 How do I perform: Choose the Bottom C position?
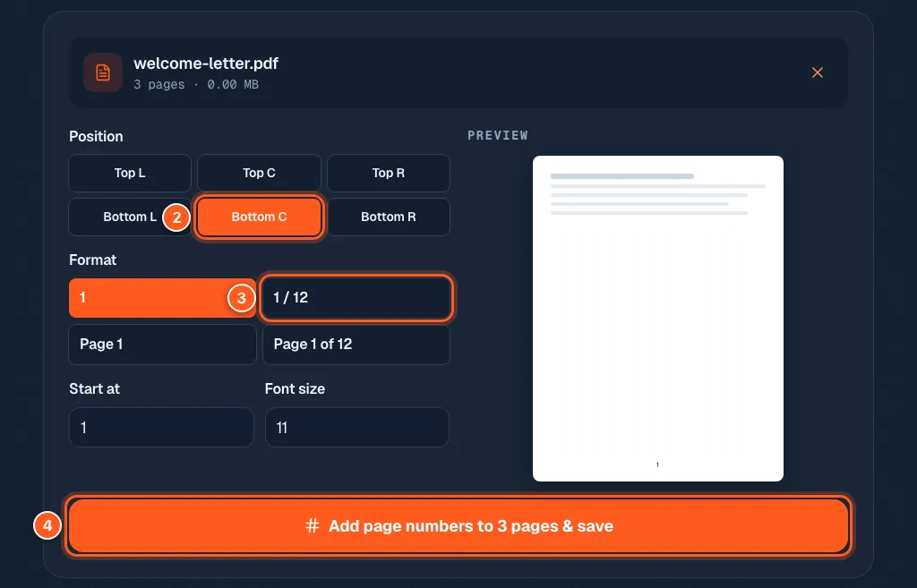pyautogui.click(x=259, y=217)
